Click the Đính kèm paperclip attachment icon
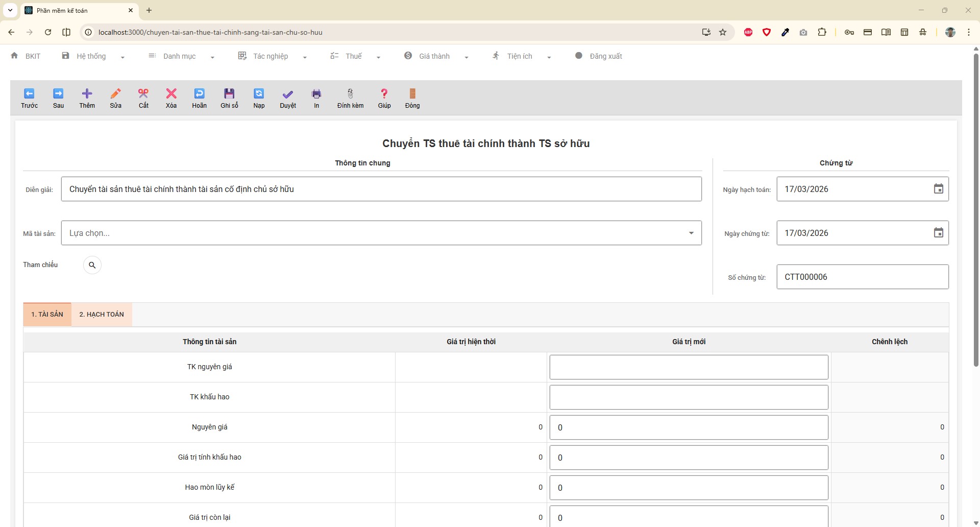Image resolution: width=980 pixels, height=527 pixels. 350,94
